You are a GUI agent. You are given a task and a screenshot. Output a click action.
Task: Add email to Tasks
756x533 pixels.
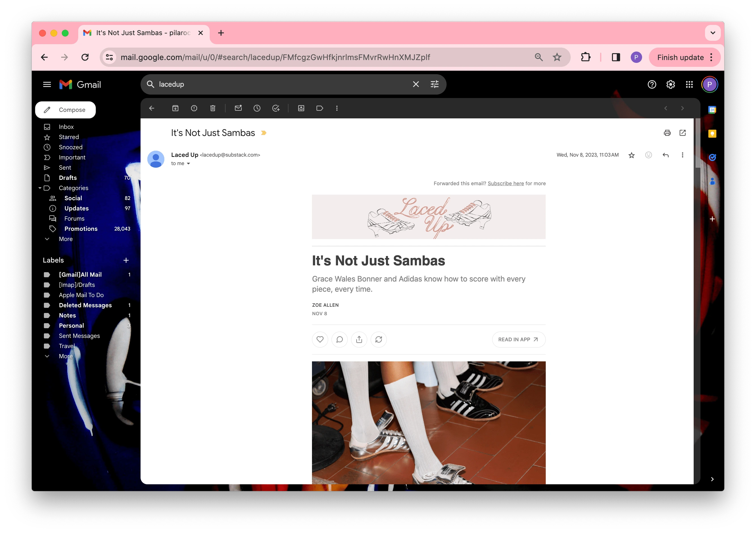(x=276, y=108)
